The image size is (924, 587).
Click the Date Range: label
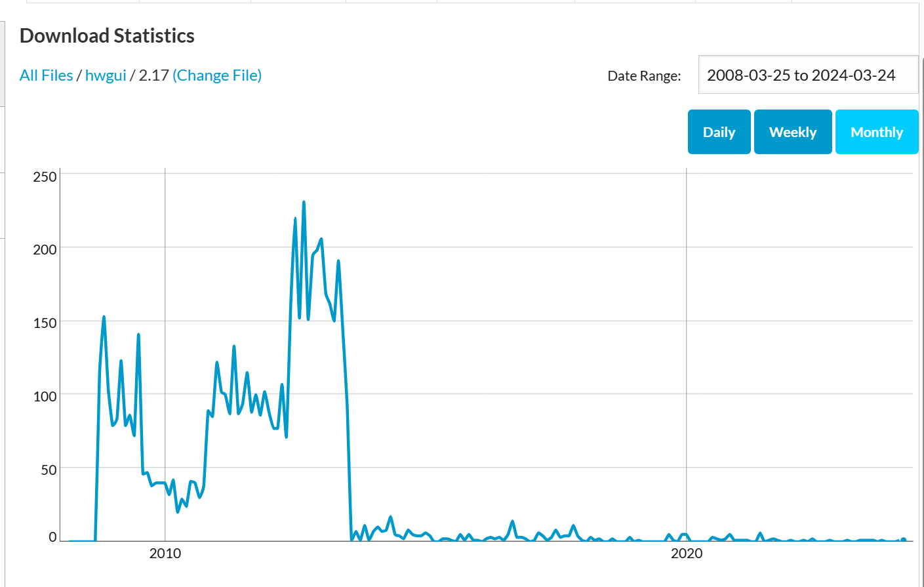[644, 76]
